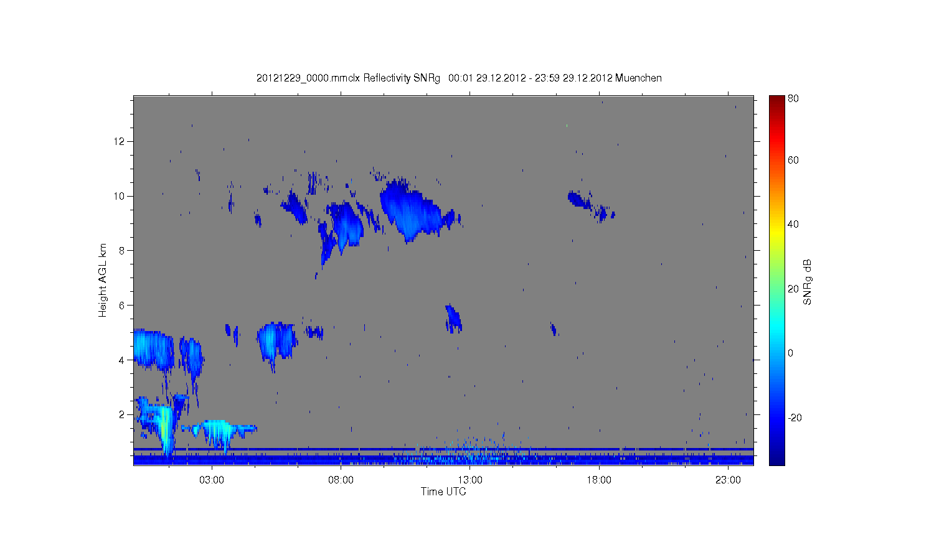
Task: Click the height tick label 8
Action: click(122, 251)
